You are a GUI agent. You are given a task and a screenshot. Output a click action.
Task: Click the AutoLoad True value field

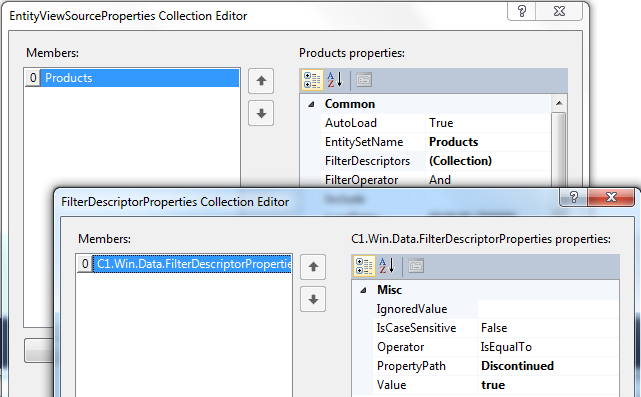(488, 123)
